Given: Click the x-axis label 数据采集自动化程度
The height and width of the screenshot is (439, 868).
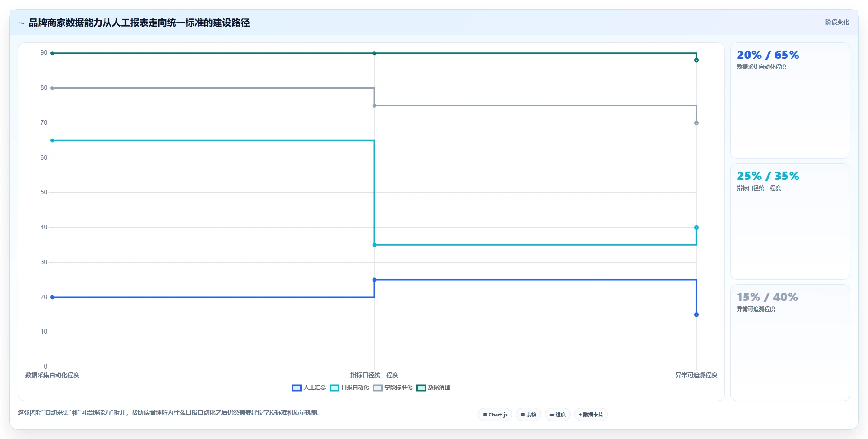Looking at the screenshot, I should pyautogui.click(x=52, y=375).
